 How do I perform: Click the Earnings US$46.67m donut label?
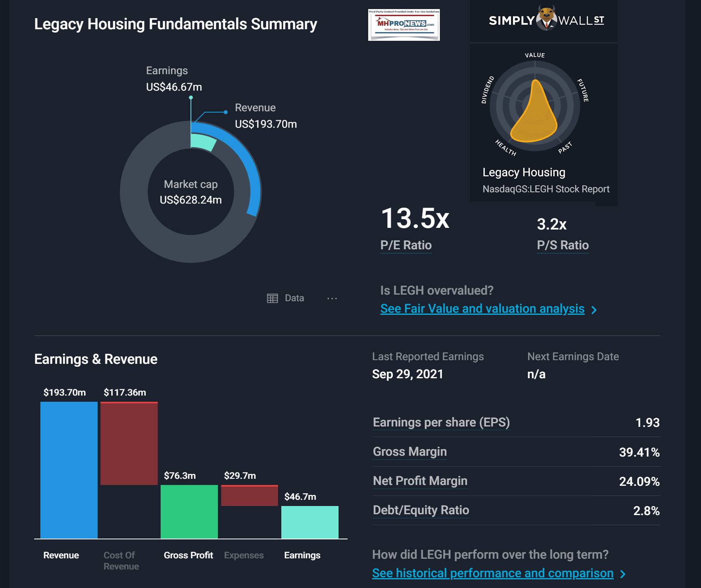[174, 79]
